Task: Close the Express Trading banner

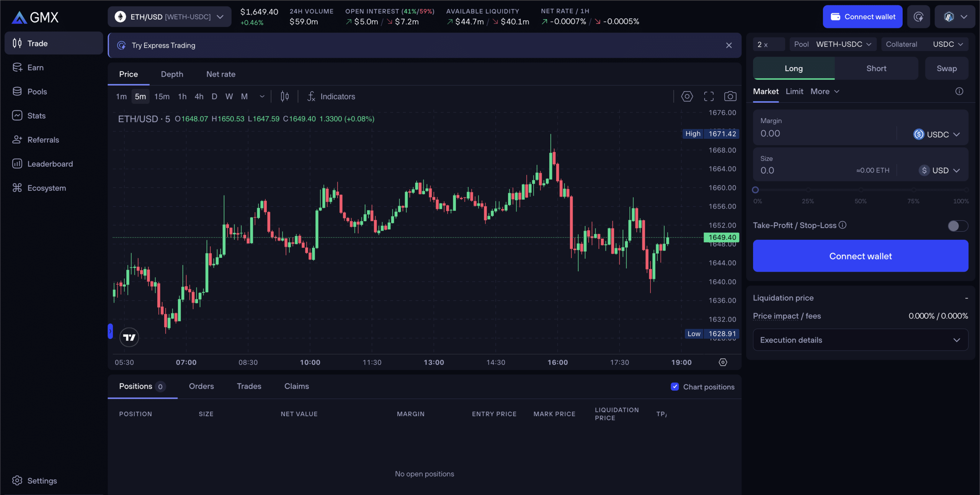Action: pos(729,45)
